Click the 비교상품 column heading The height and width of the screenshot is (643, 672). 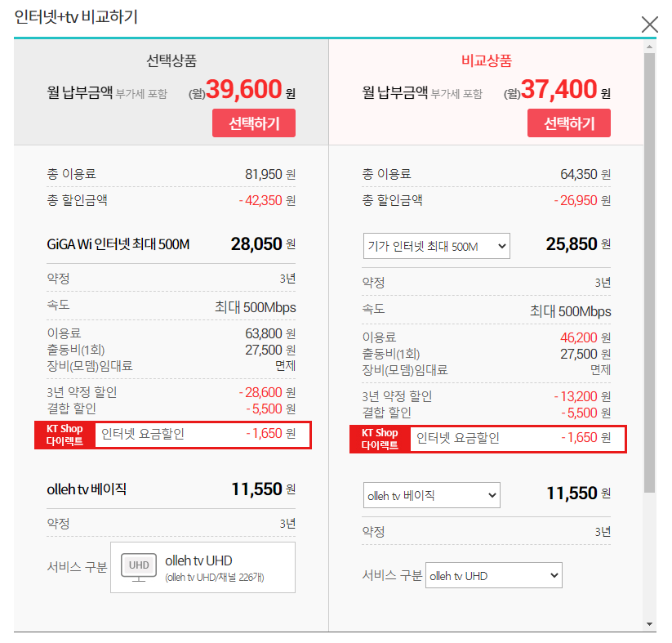pos(487,61)
